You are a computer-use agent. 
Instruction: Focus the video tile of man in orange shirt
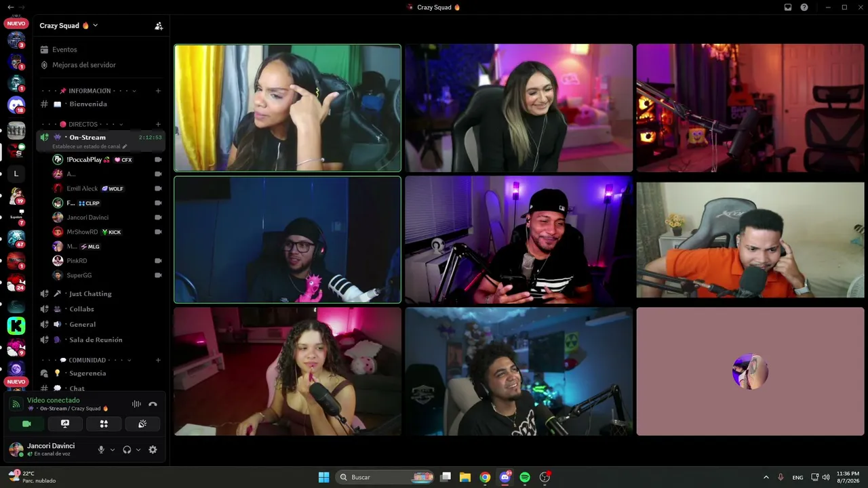click(x=750, y=240)
